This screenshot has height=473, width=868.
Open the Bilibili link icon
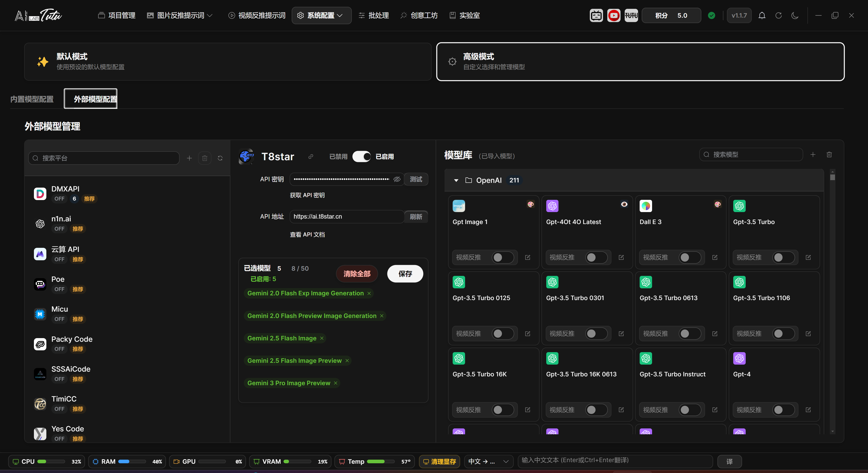point(596,16)
